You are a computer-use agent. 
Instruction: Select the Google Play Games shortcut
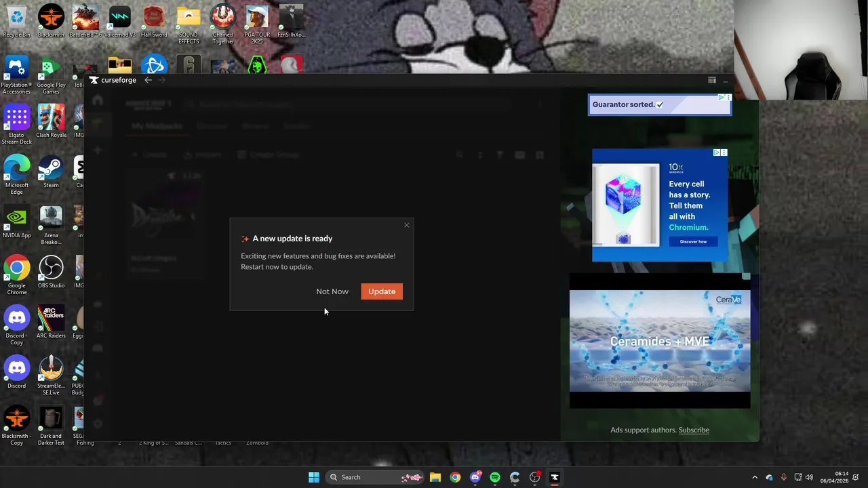click(51, 76)
